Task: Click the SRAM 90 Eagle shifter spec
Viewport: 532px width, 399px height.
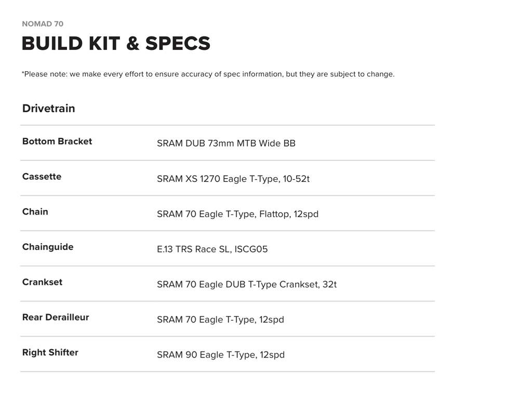Action: click(x=220, y=355)
